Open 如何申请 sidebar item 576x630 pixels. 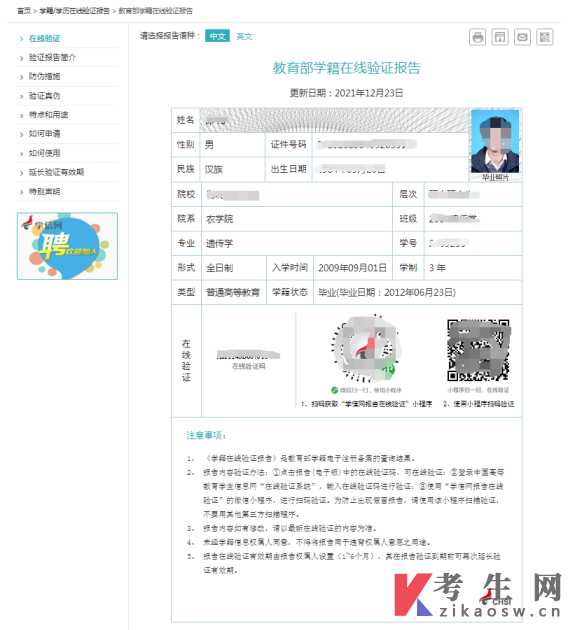[x=45, y=134]
